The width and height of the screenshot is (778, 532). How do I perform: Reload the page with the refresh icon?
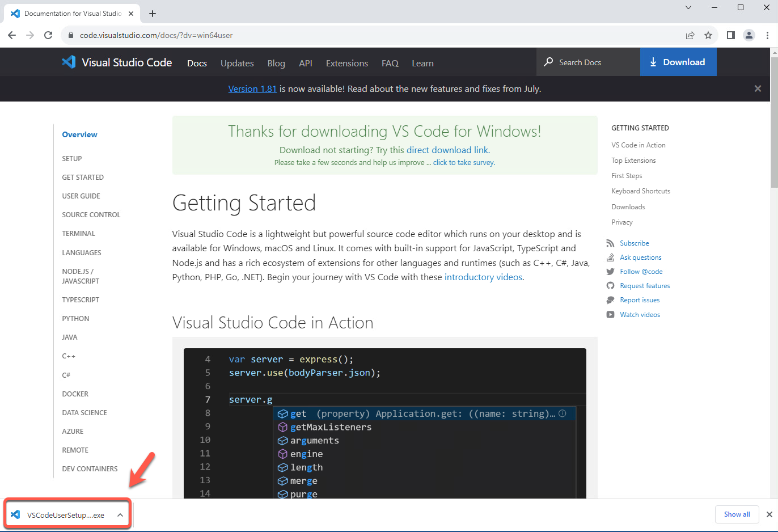pos(48,35)
